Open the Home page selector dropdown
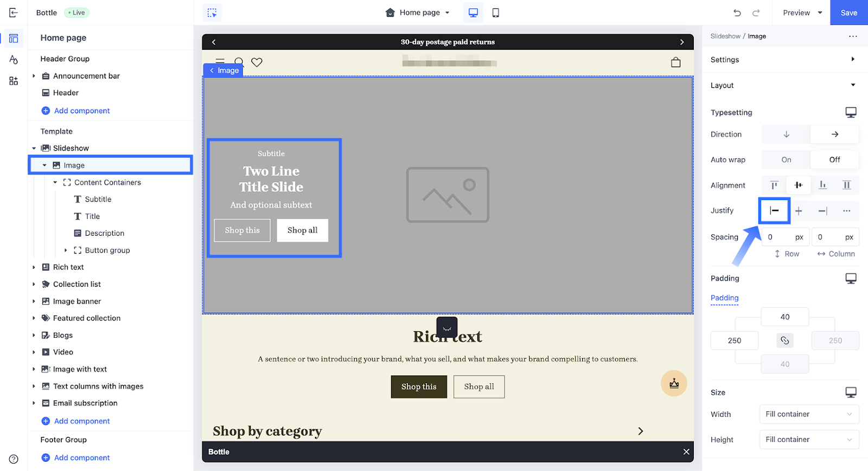 418,12
